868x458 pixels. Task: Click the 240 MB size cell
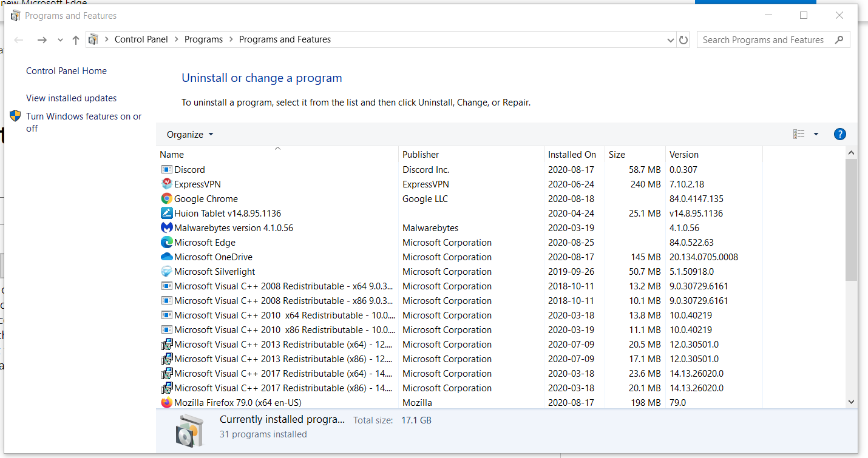point(645,184)
